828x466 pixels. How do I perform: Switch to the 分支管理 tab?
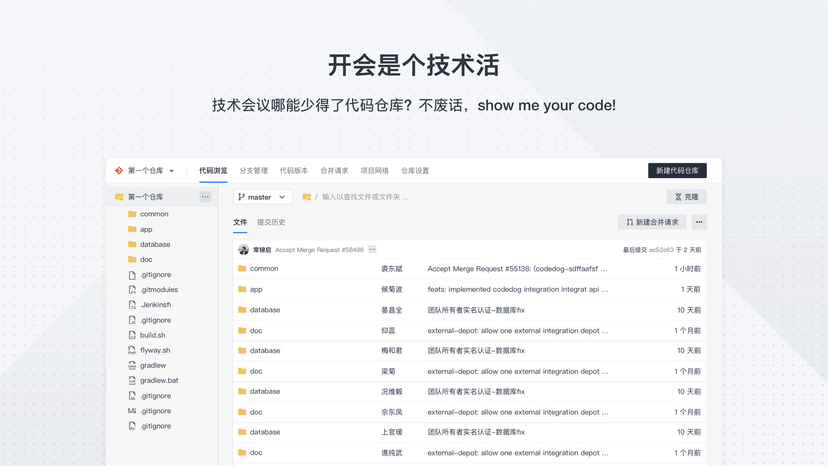pos(253,171)
